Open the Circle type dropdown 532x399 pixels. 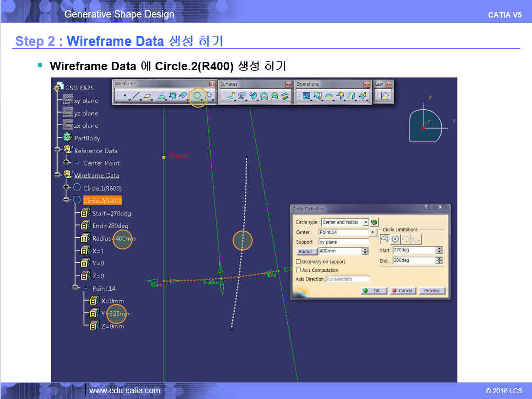[366, 222]
